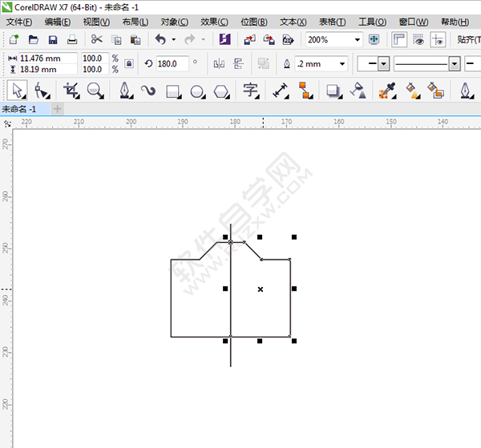
Task: Open the 布局(L) menu
Action: click(x=135, y=22)
